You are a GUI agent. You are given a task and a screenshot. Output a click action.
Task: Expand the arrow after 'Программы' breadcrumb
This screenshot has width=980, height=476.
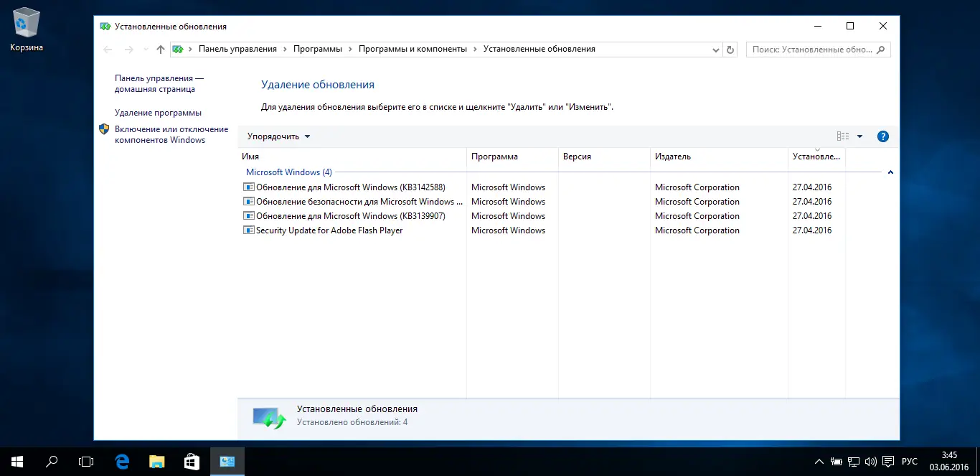pyautogui.click(x=350, y=49)
